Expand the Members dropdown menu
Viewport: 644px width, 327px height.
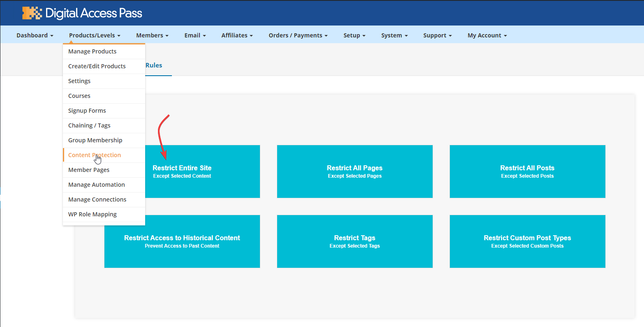(x=152, y=35)
